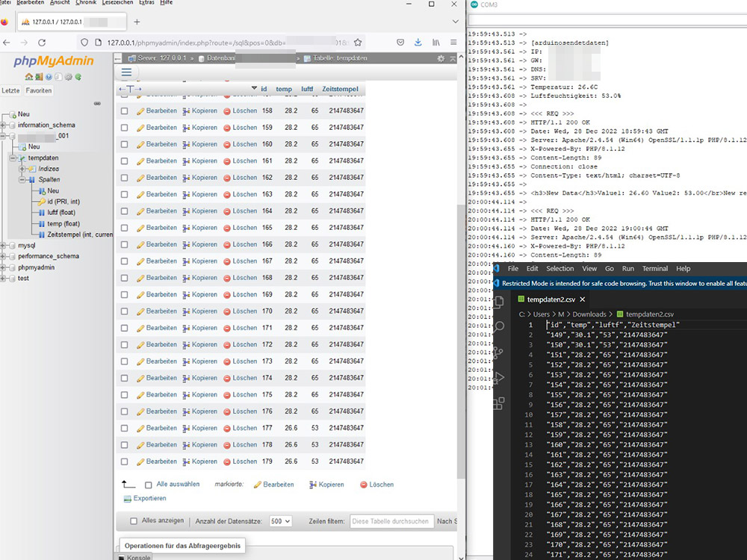The height and width of the screenshot is (560, 747).
Task: Open Firefox downloads arrow icon
Action: click(418, 43)
